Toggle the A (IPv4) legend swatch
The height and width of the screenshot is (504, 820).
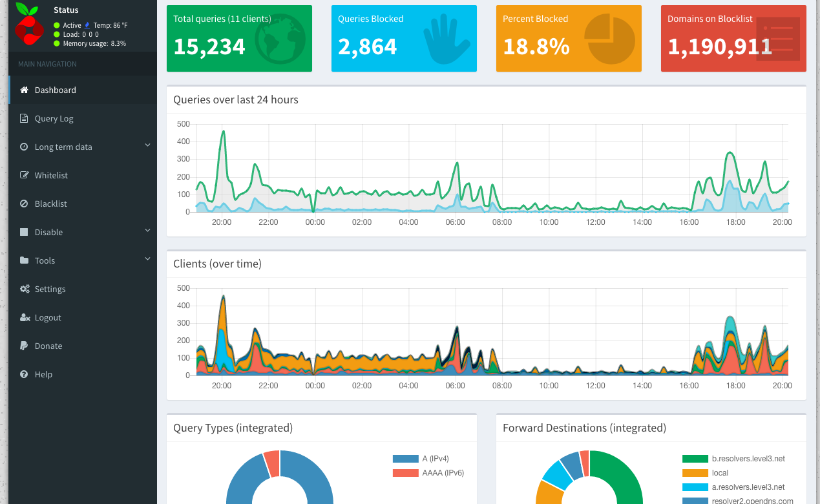[405, 459]
